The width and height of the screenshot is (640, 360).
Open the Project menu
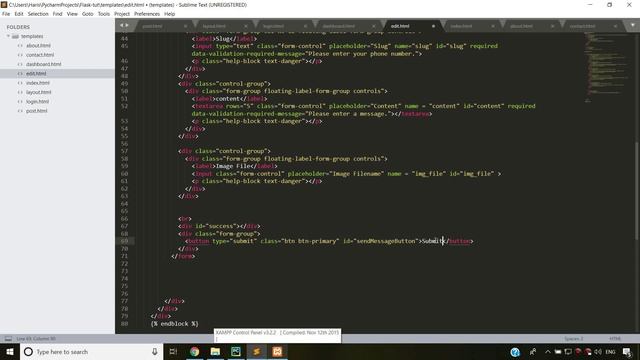(x=122, y=14)
